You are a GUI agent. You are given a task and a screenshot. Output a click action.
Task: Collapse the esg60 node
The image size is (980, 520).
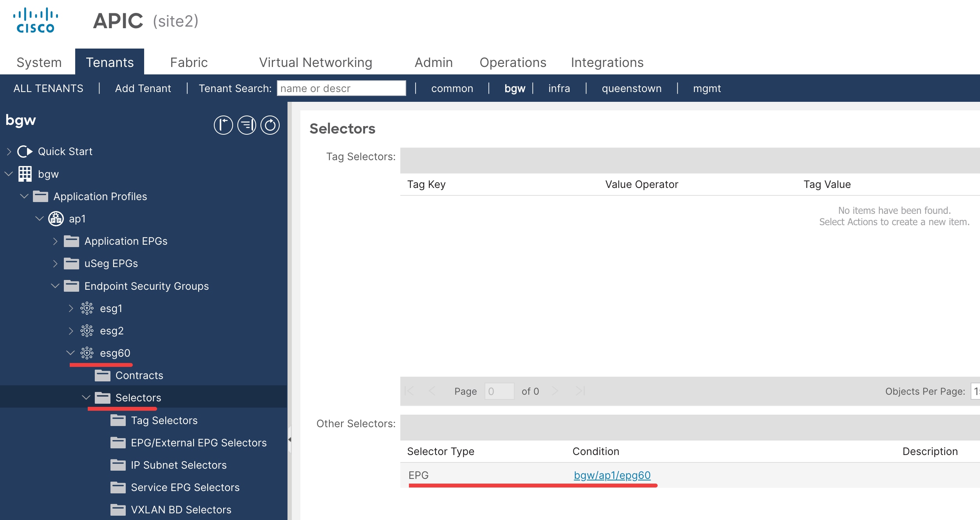(71, 353)
